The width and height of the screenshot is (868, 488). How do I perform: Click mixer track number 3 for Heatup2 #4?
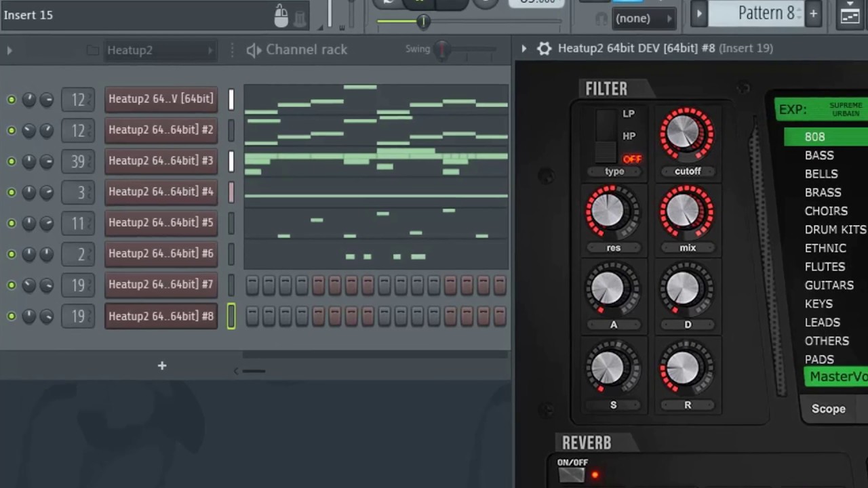[x=78, y=192]
